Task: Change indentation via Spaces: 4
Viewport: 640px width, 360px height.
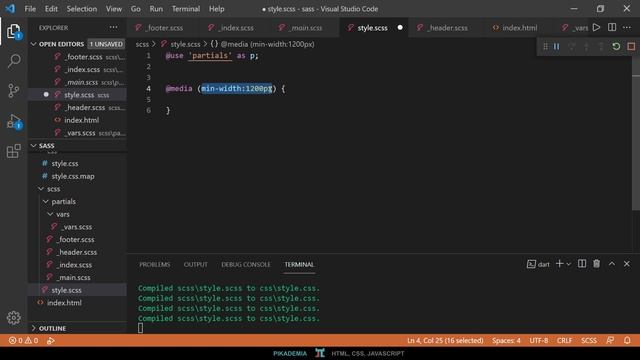Action: click(506, 340)
